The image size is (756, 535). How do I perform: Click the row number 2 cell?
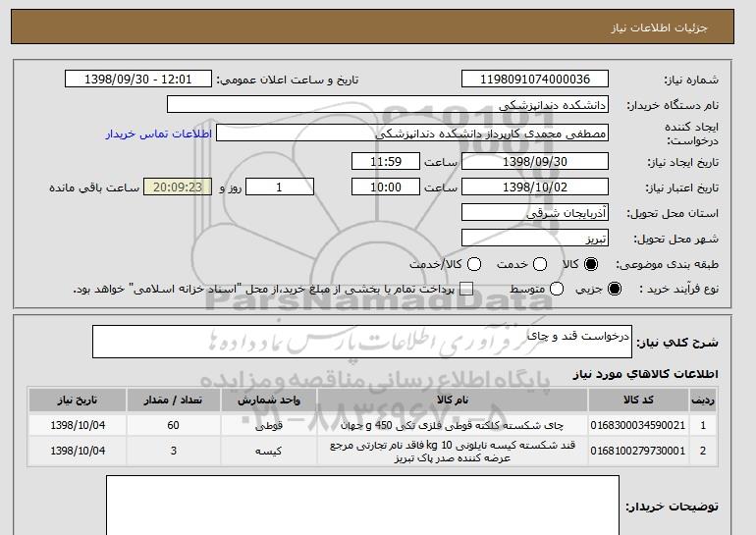[x=703, y=451]
